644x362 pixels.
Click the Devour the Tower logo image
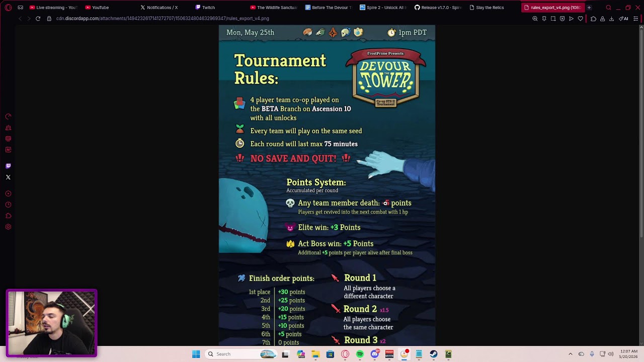[x=386, y=77]
